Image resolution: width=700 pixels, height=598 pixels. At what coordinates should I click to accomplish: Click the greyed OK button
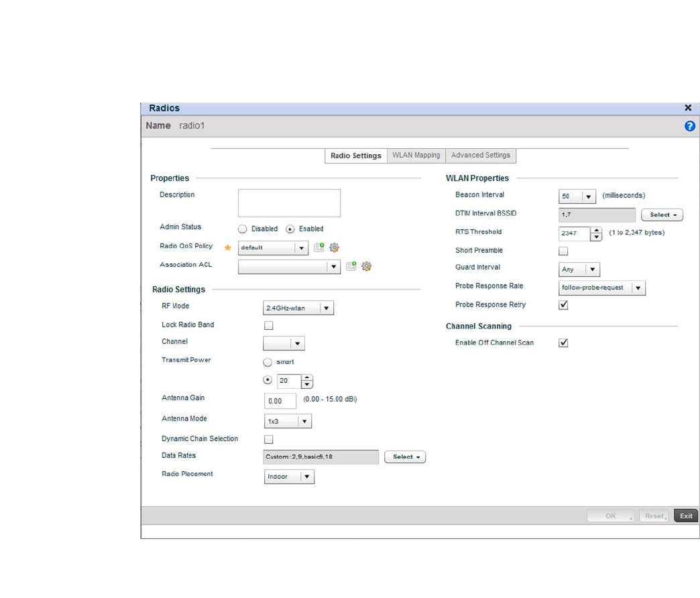[610, 516]
